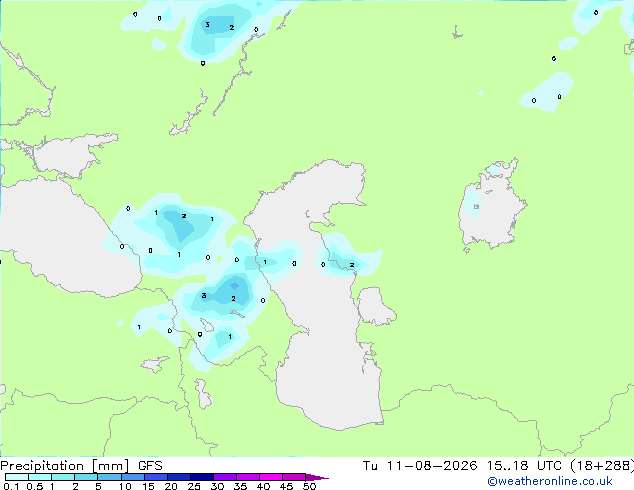Click the 40–45 mm legend swatch
This screenshot has width=634, height=490.
point(271,477)
